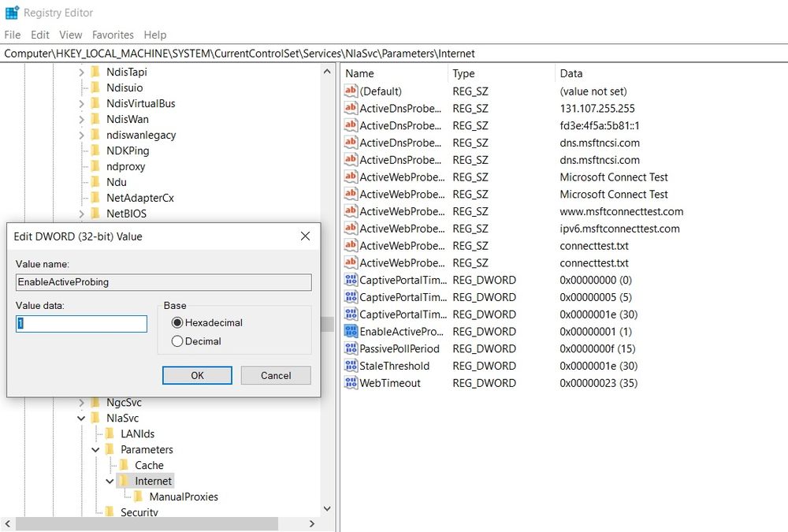Open the File menu
The image size is (788, 532).
click(13, 35)
